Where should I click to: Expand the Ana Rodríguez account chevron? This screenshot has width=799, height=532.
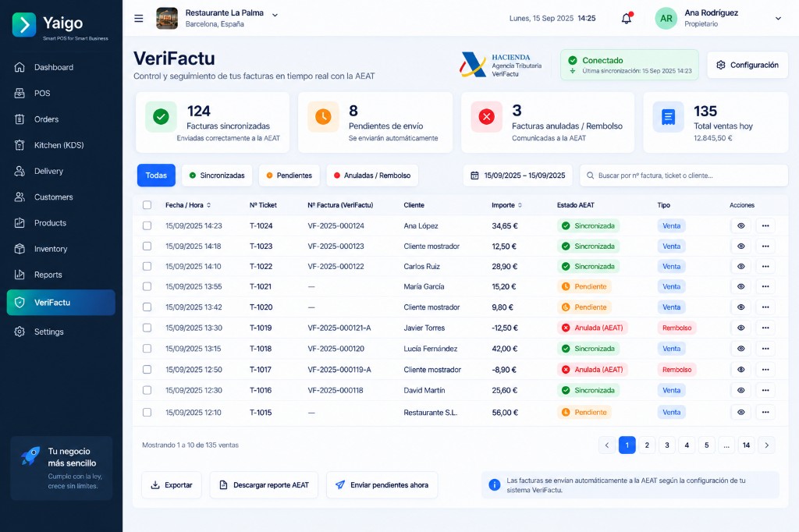778,19
